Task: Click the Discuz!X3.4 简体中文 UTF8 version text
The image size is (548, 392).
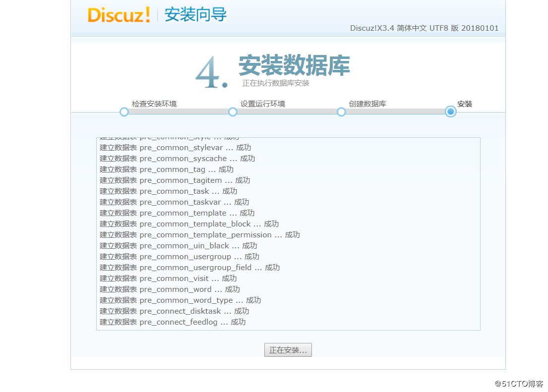Action: pyautogui.click(x=425, y=28)
